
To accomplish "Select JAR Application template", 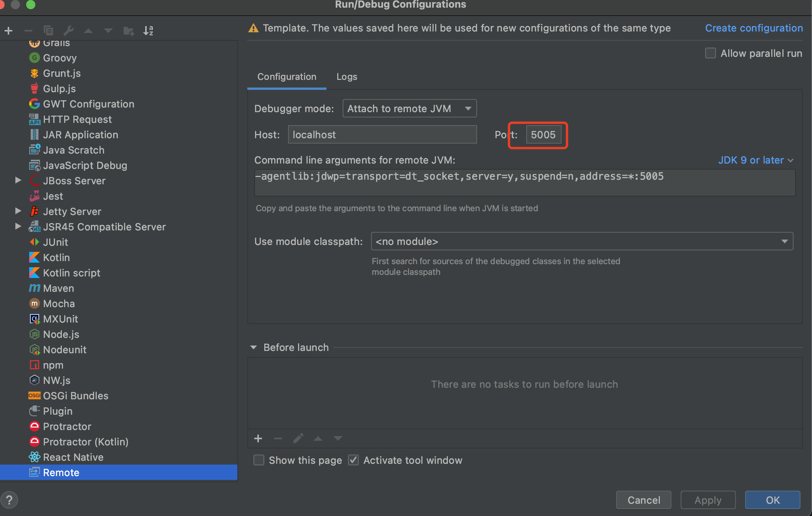I will pos(80,135).
